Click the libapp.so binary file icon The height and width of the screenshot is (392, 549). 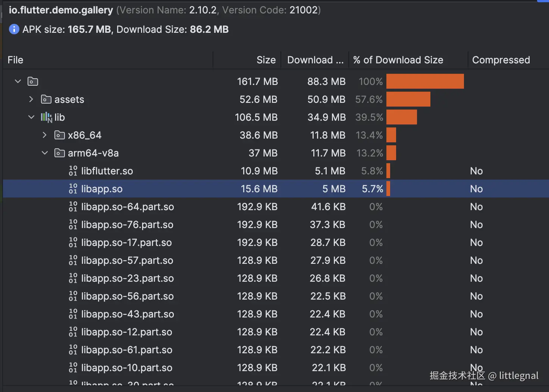click(73, 189)
